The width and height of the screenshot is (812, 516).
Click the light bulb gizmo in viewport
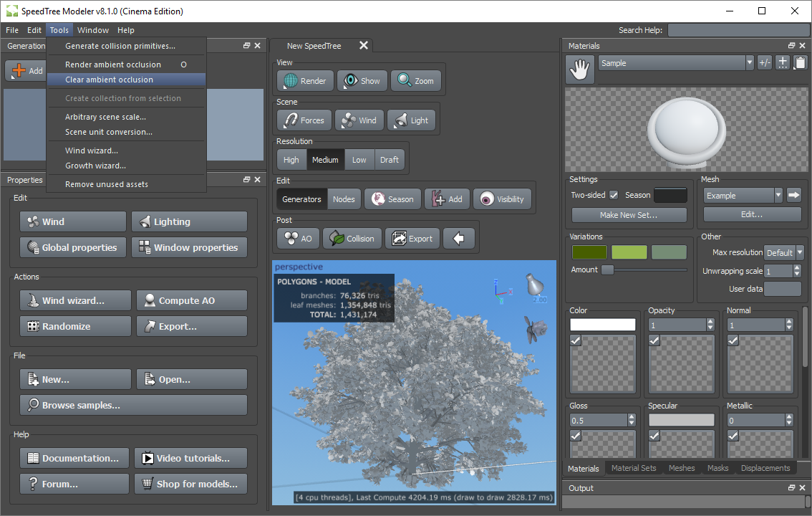tap(534, 285)
